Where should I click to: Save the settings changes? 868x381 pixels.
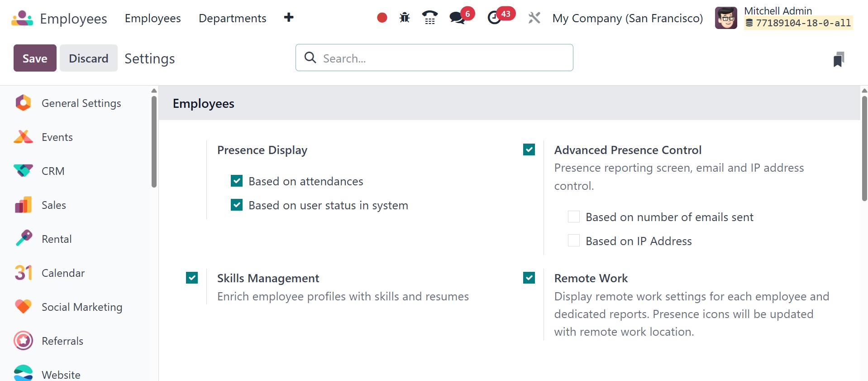(35, 58)
